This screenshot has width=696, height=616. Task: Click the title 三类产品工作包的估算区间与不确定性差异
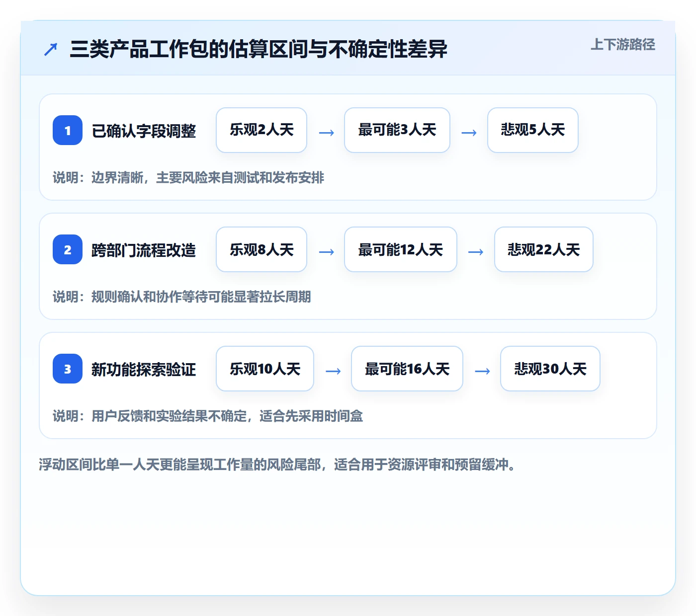[259, 49]
